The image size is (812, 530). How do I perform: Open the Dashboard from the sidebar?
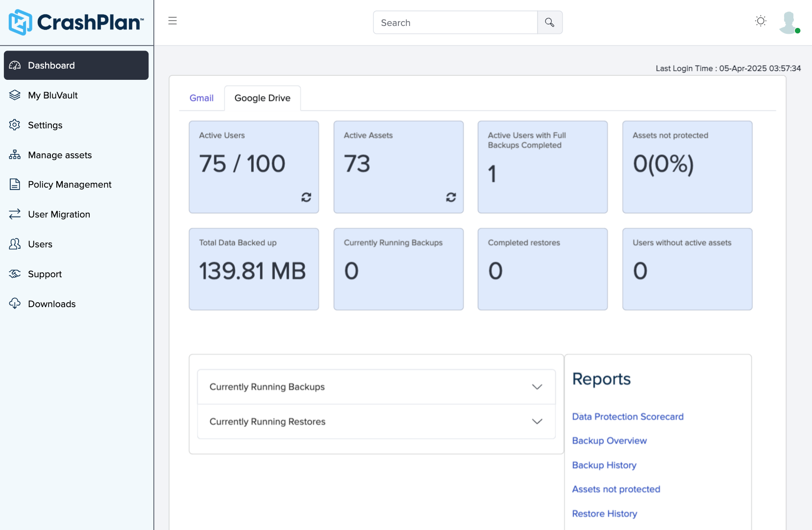point(50,65)
